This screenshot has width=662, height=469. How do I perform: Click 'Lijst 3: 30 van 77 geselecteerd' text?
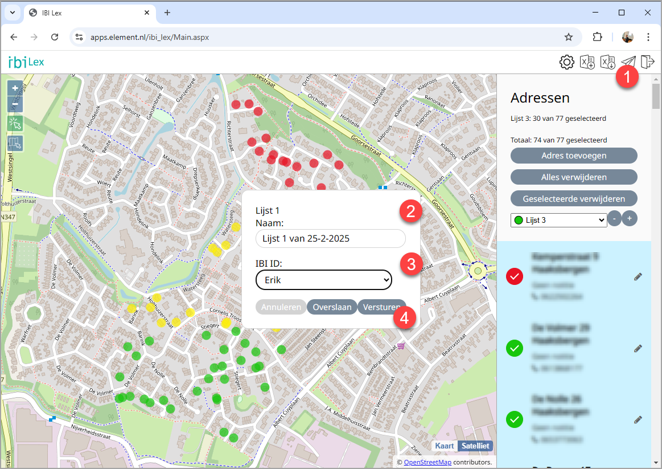558,119
